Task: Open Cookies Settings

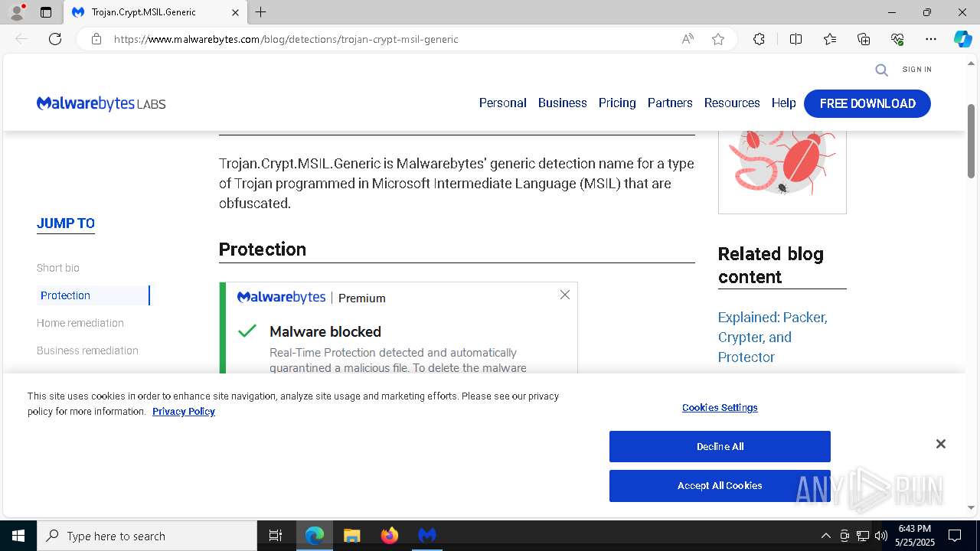Action: 720,408
